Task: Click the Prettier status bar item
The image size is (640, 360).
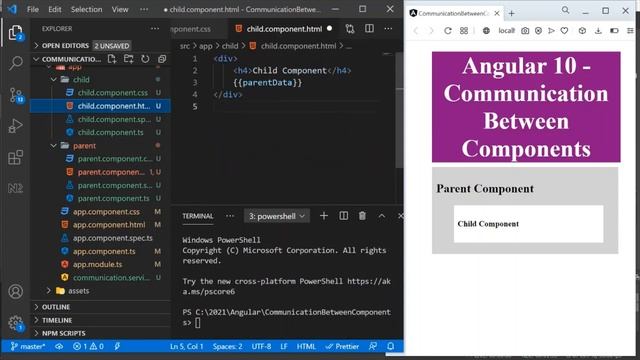Action: 342,347
